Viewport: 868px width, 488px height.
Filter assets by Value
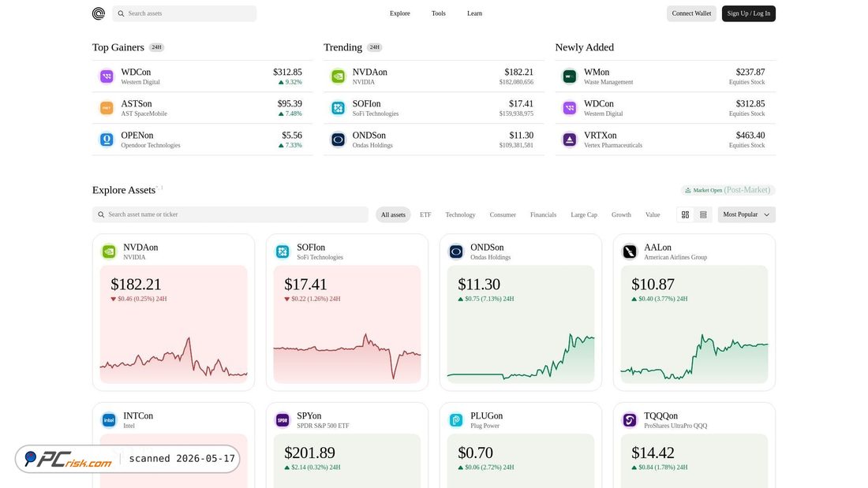(653, 214)
